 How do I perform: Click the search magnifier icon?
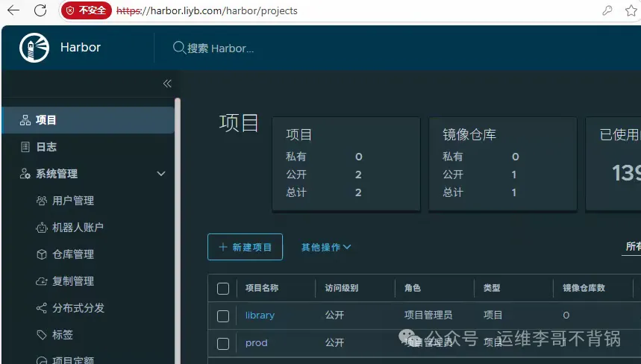(x=179, y=48)
